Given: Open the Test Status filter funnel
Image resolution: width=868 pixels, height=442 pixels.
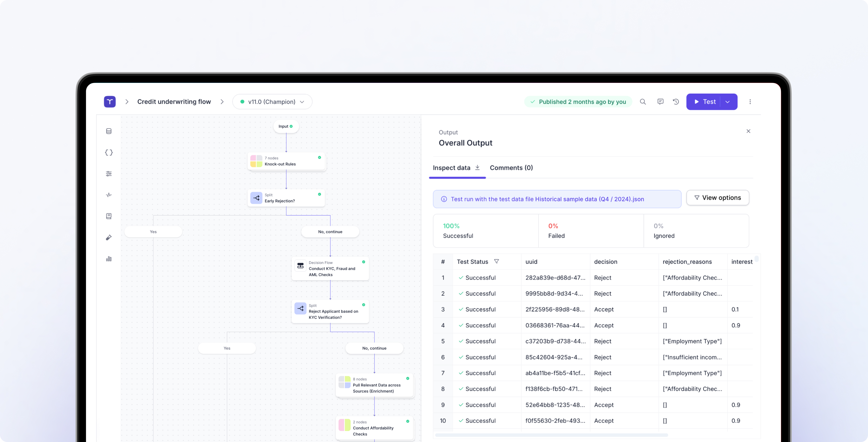Looking at the screenshot, I should tap(496, 262).
